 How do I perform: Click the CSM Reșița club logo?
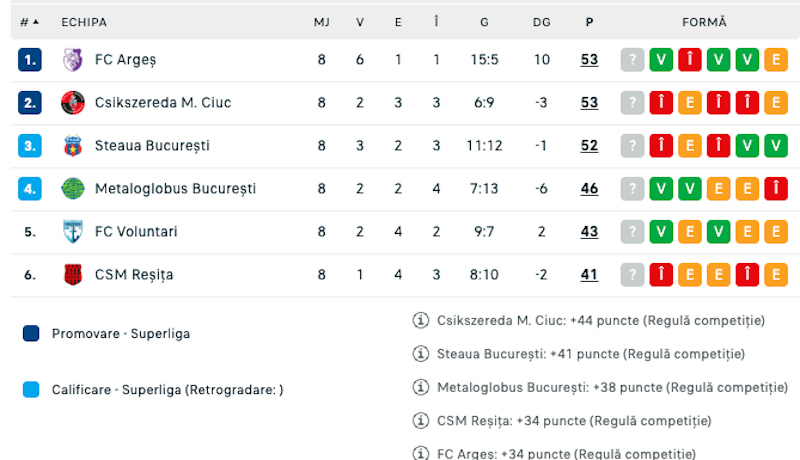coord(72,274)
